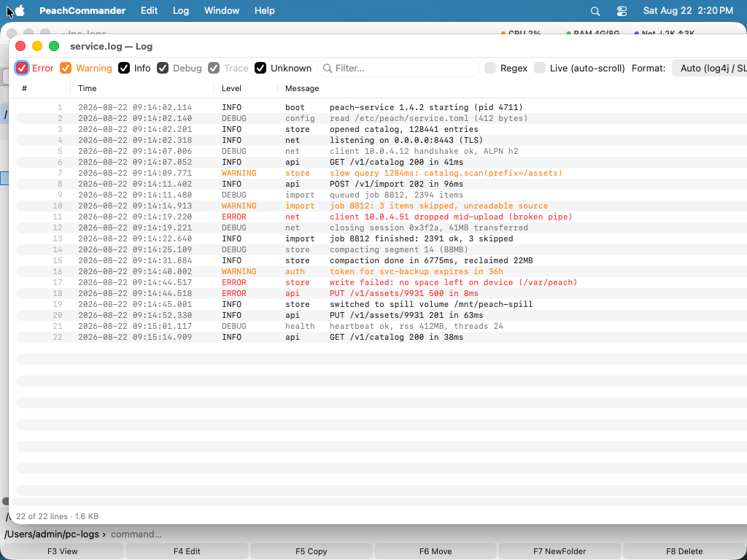The image size is (747, 560).
Task: Open the Format Auto (log4j) dropdown
Action: (709, 68)
